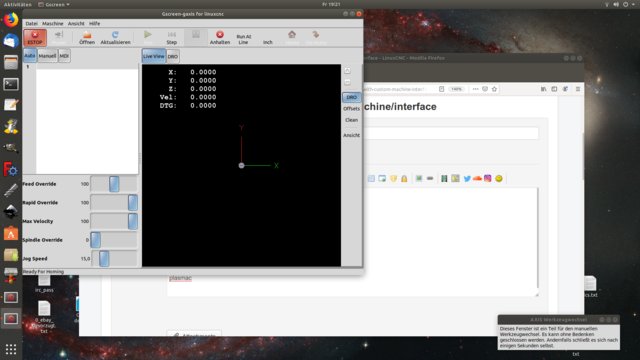Open Ubuntu Software from the dock
The image size is (640, 360).
(x=11, y=233)
